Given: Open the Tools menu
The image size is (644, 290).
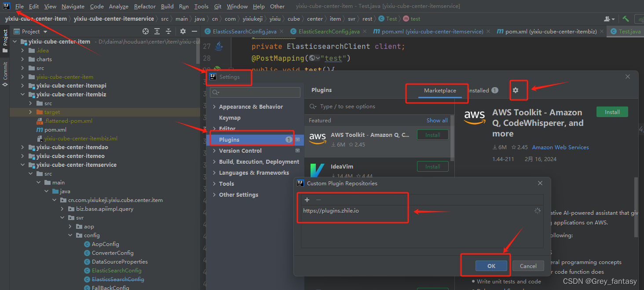Looking at the screenshot, I should (x=201, y=6).
